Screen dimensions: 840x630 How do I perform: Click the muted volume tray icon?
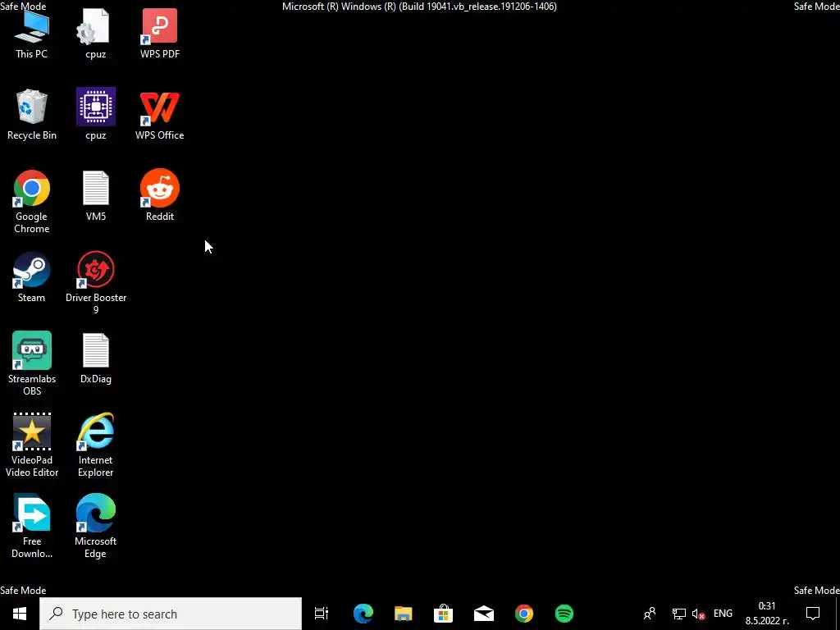point(698,614)
